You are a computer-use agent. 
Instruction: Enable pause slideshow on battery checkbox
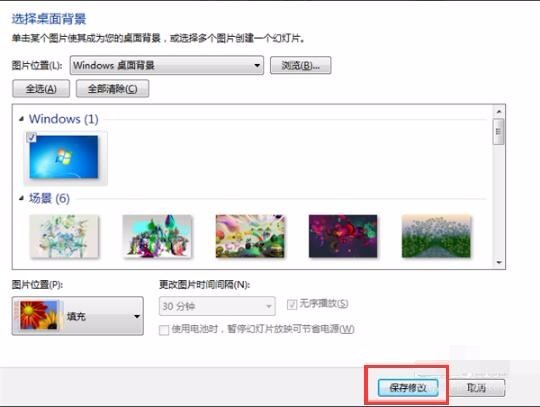point(164,330)
